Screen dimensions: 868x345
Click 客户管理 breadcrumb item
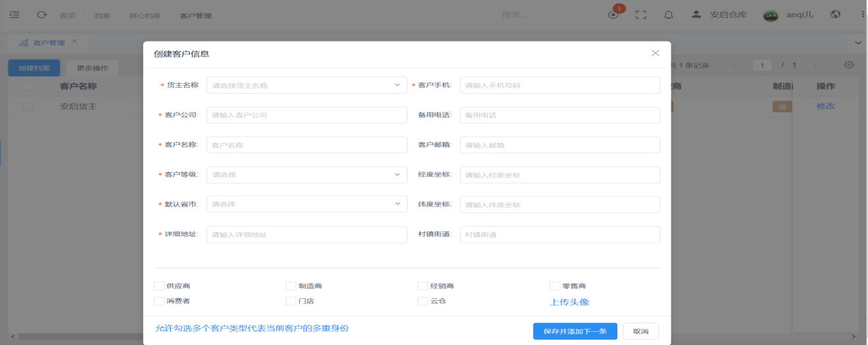point(195,15)
